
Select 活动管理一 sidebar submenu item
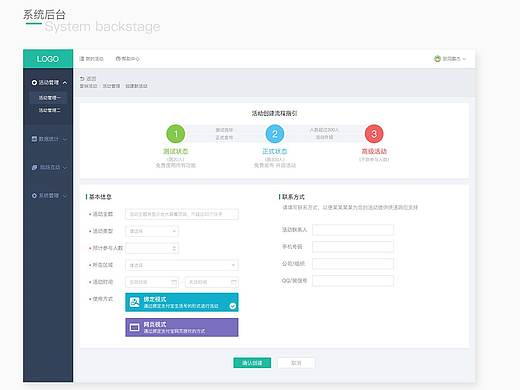click(x=49, y=98)
